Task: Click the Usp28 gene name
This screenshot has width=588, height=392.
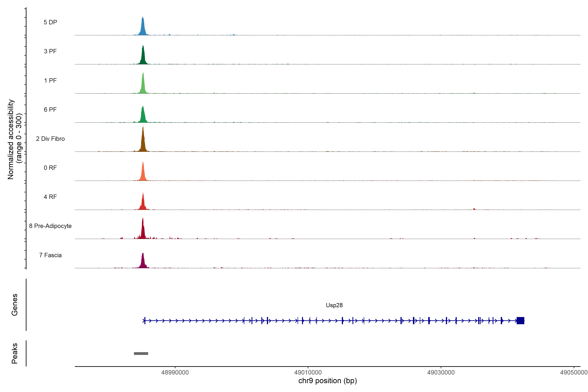Action: [x=334, y=305]
